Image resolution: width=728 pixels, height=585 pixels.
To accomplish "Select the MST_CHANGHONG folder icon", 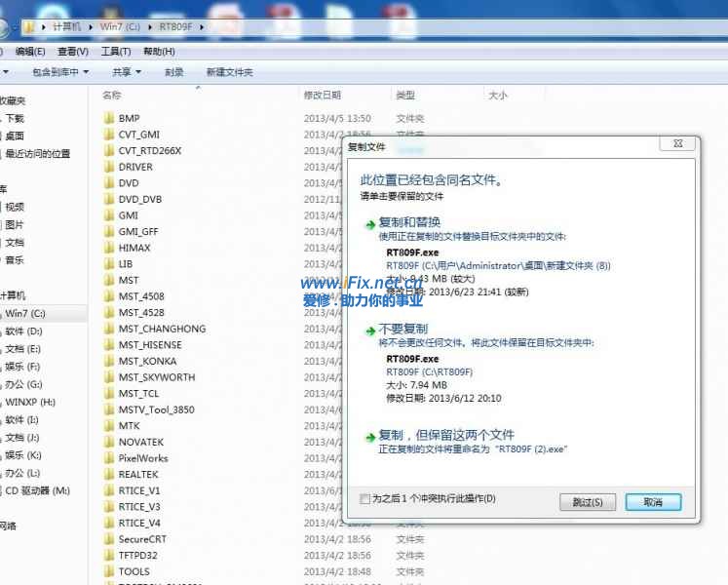I will 109,329.
